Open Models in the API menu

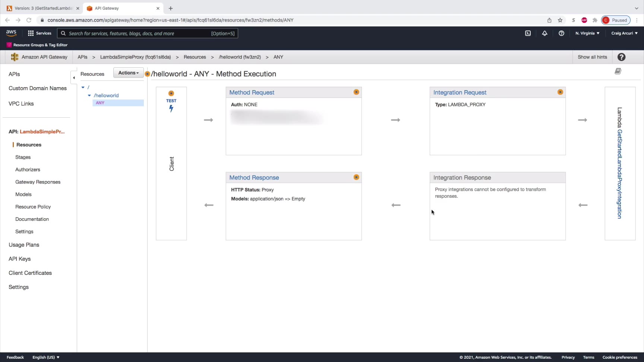pos(23,194)
